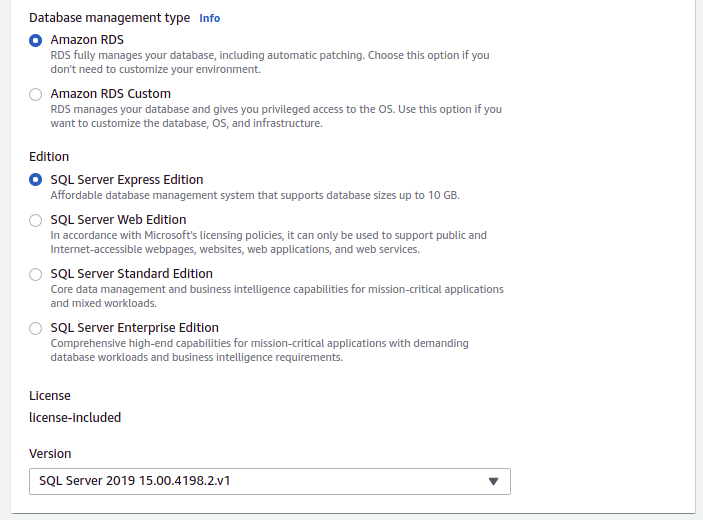Choose Amazon RDS Custom radio option
The height and width of the screenshot is (520, 703).
[x=35, y=94]
